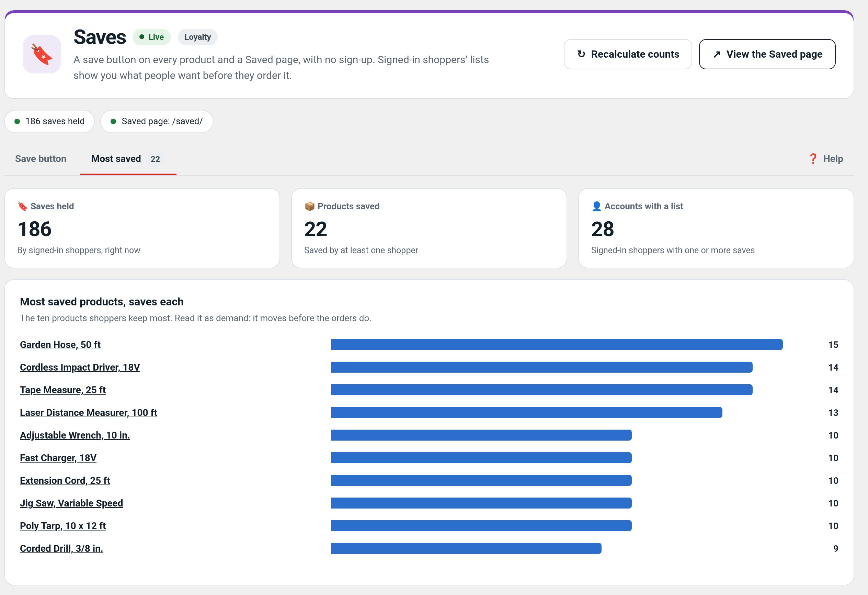Select the Most saved tab
868x595 pixels.
pyautogui.click(x=128, y=159)
